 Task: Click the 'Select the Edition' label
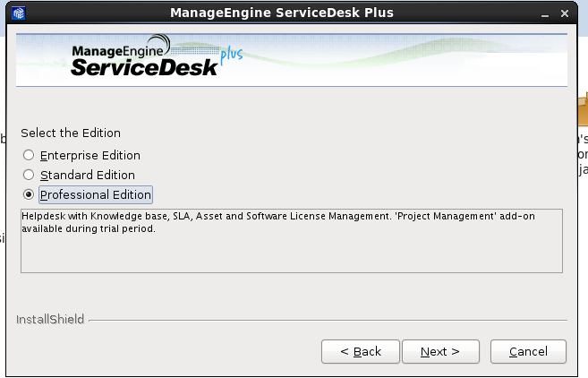click(71, 133)
